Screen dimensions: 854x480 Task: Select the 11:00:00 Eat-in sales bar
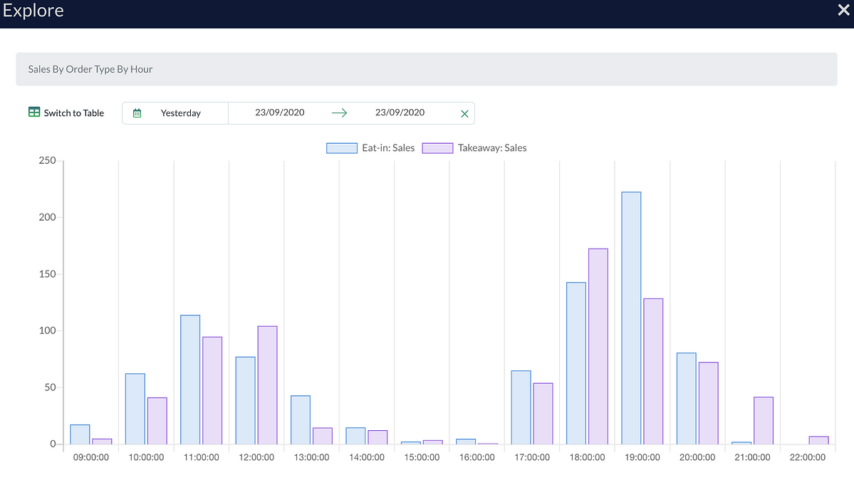pyautogui.click(x=190, y=380)
